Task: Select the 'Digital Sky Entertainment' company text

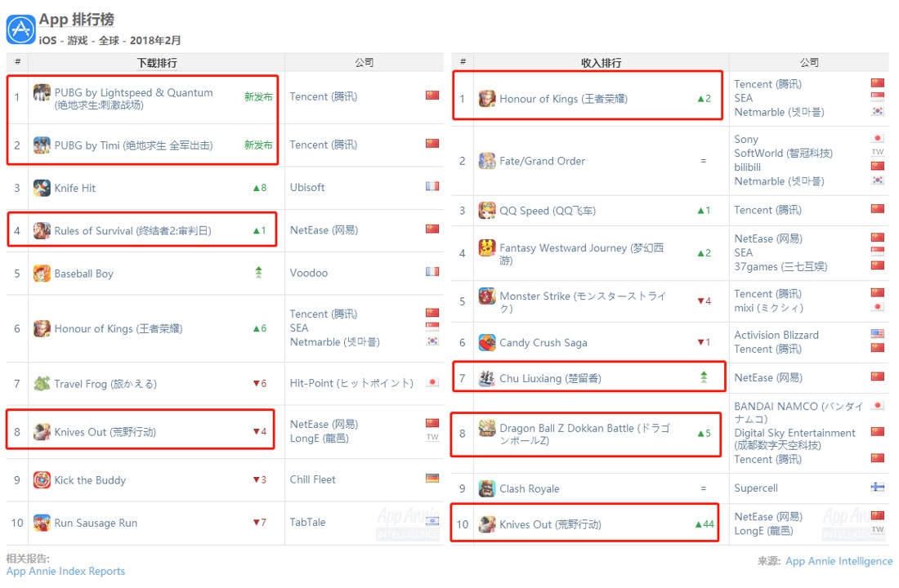Action: pyautogui.click(x=794, y=433)
